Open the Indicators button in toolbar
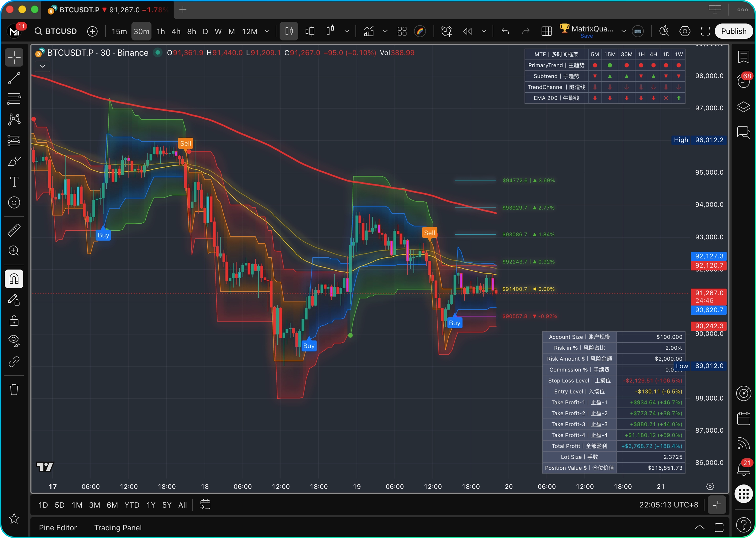The image size is (756, 538). tap(369, 32)
